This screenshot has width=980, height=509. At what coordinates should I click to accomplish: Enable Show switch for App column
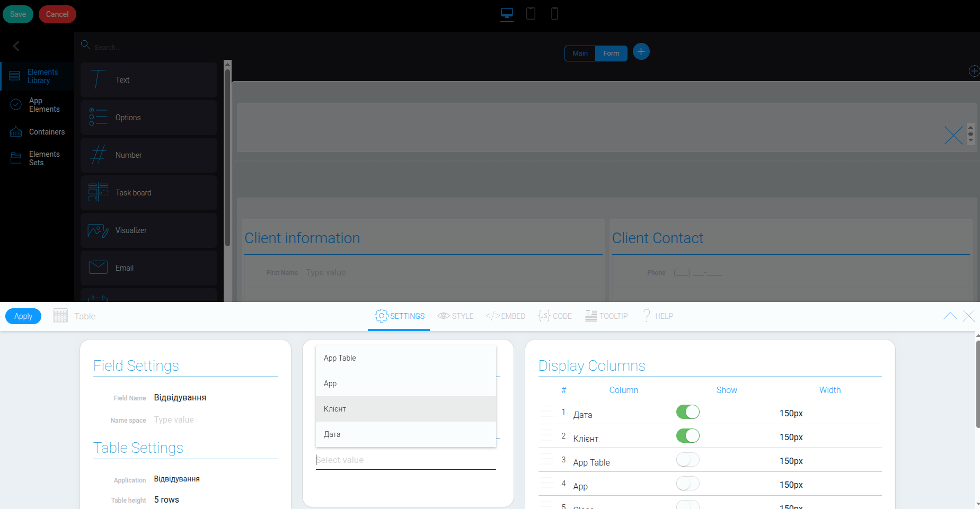click(688, 484)
